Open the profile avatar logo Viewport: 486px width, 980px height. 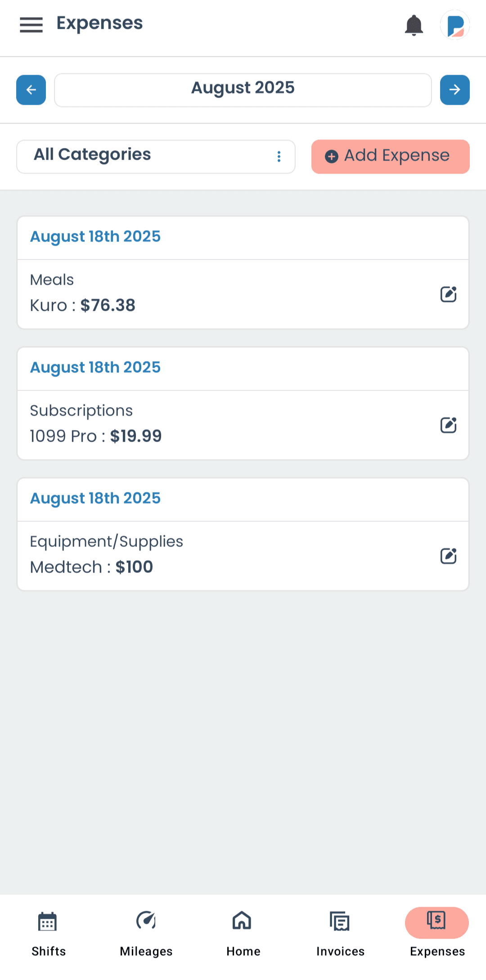point(454,25)
